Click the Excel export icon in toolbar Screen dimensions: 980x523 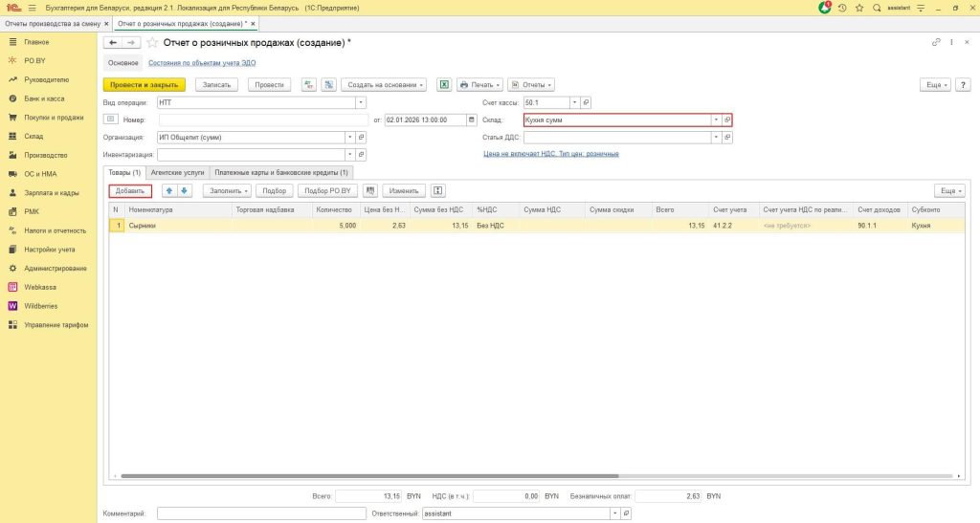tap(444, 84)
